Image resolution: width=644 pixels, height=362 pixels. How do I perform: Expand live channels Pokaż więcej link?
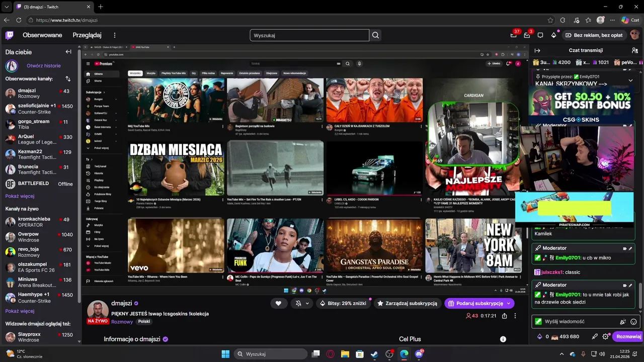20,311
